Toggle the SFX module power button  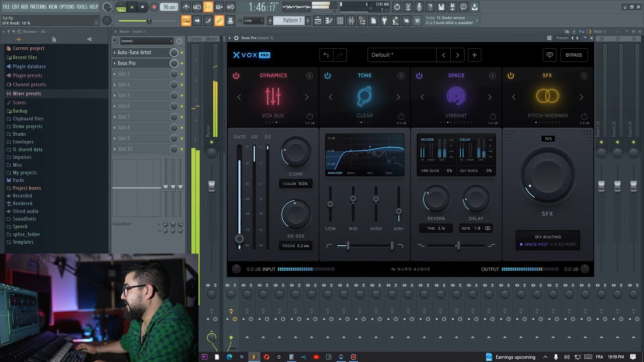511,75
